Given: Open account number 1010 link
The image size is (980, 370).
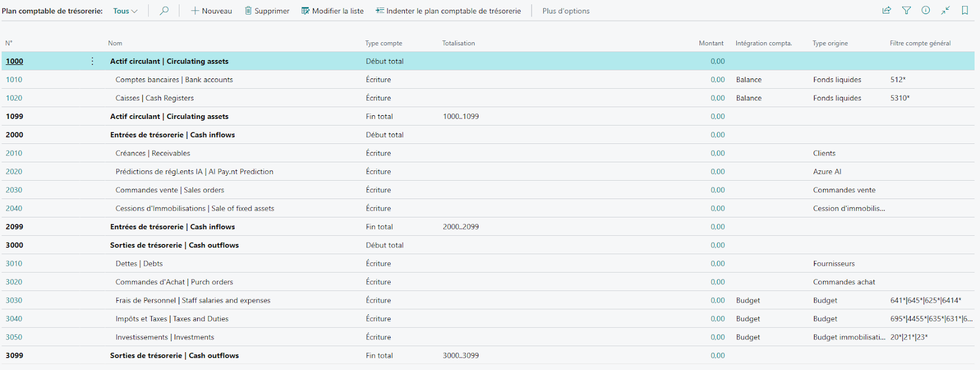Looking at the screenshot, I should click(x=14, y=80).
